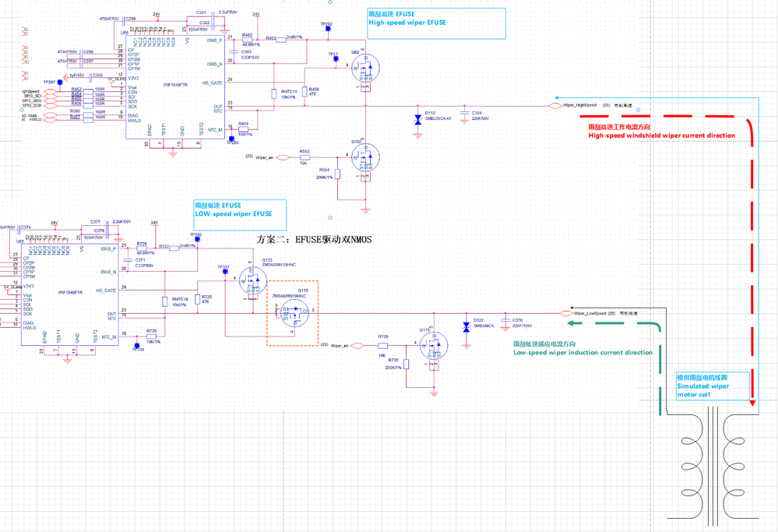Select the Q115 MOSFET symbol

(x=434, y=346)
